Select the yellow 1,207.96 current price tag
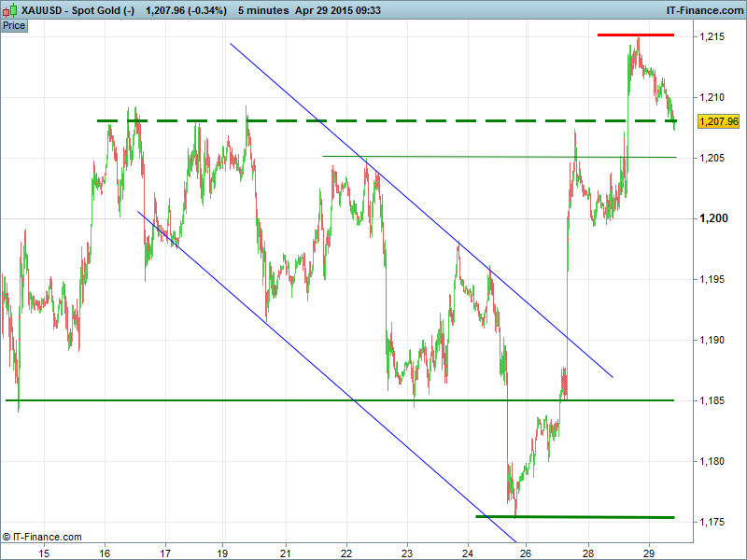 click(x=718, y=121)
